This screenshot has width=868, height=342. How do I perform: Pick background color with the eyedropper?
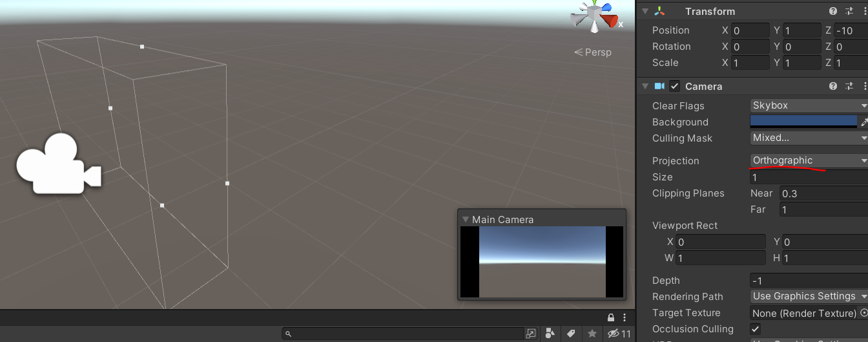[864, 122]
